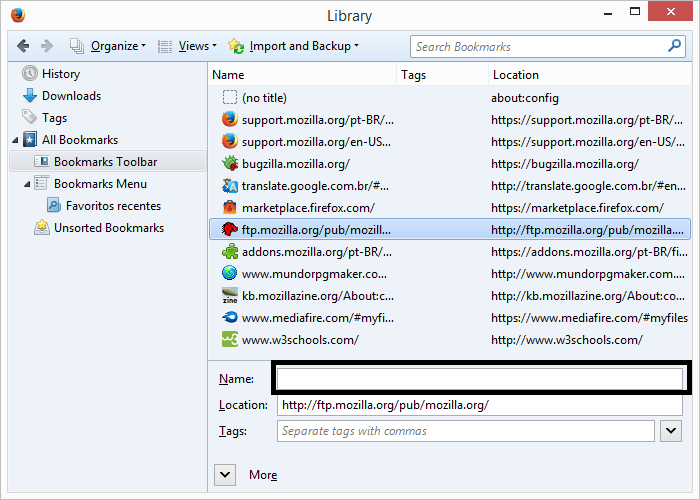Collapse the All Bookmarks tree node
700x500 pixels.
[x=15, y=140]
